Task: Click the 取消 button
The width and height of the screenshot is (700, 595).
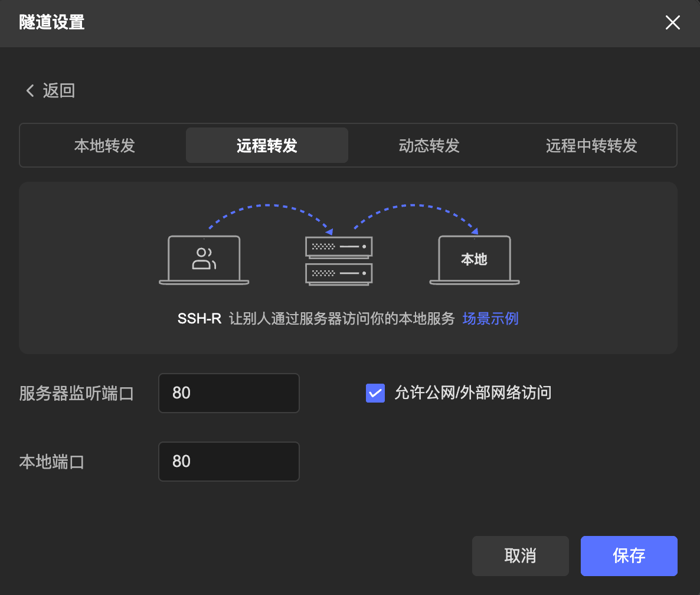Action: (520, 555)
